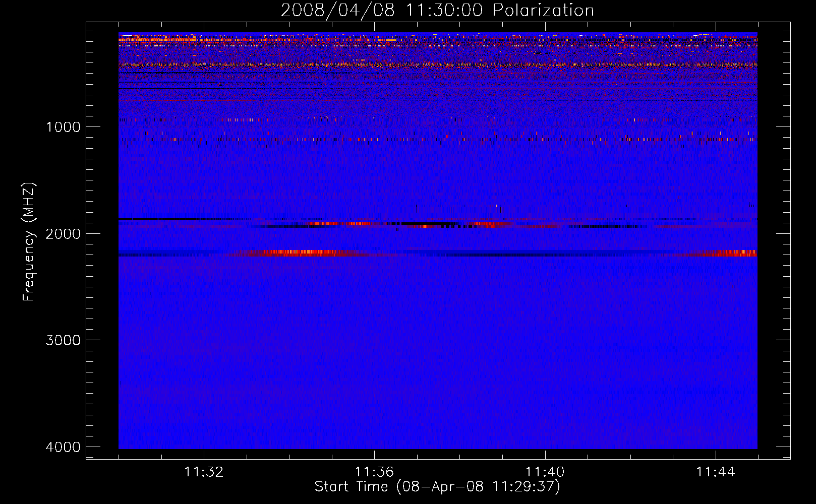
Task: Select the 'Start Time (08-Apr-08 11:29:37)' label
Action: [437, 487]
